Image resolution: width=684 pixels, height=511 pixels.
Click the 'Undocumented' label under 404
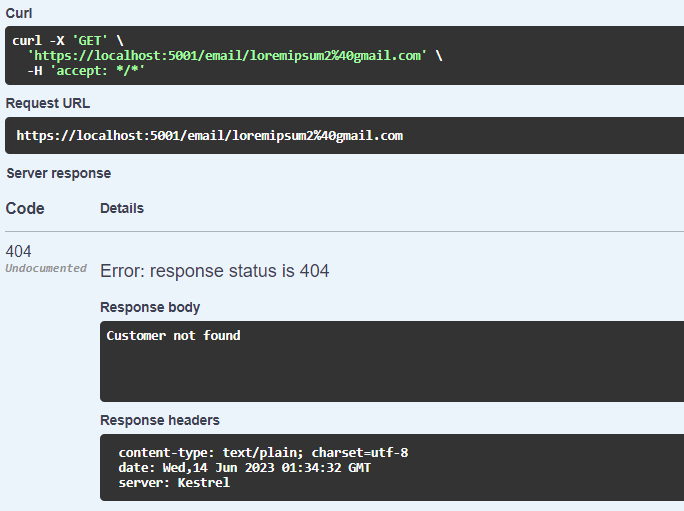tap(46, 268)
